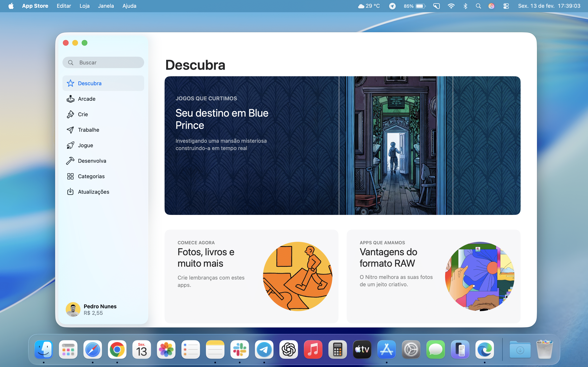Open the Loja menu

tap(84, 6)
